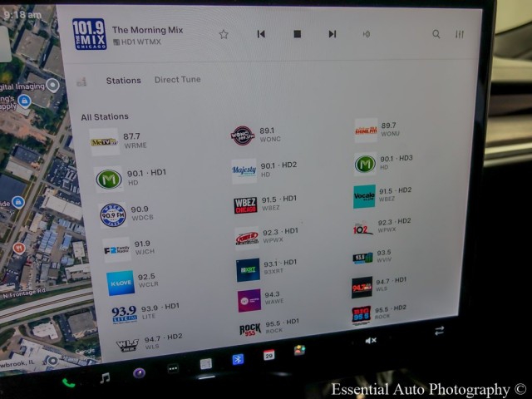The width and height of the screenshot is (532, 399).
Task: Open the calendar app in dock
Action: pos(268,355)
